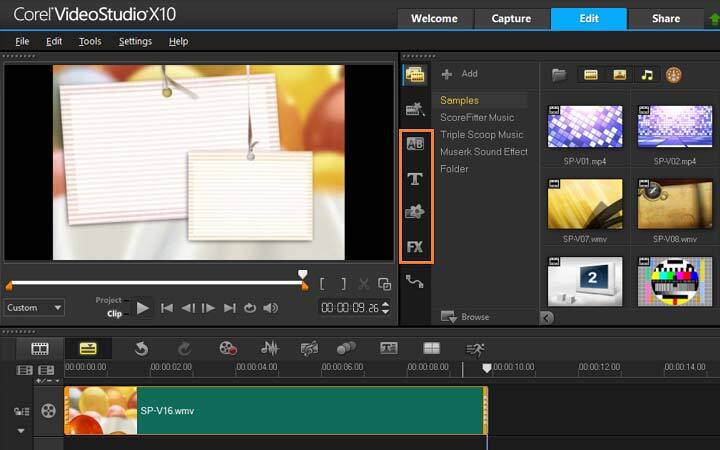720x450 pixels.
Task: Click the Track Manager icon
Action: point(46,370)
